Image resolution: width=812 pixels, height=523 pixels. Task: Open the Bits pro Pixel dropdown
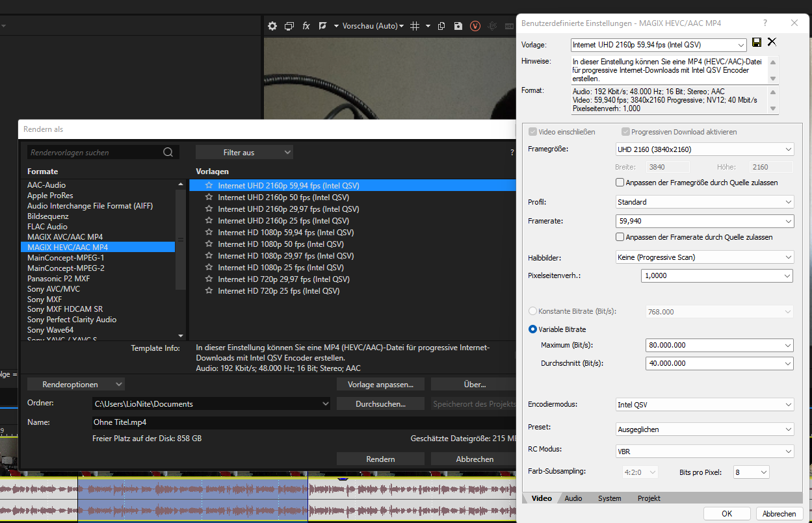[x=752, y=472]
